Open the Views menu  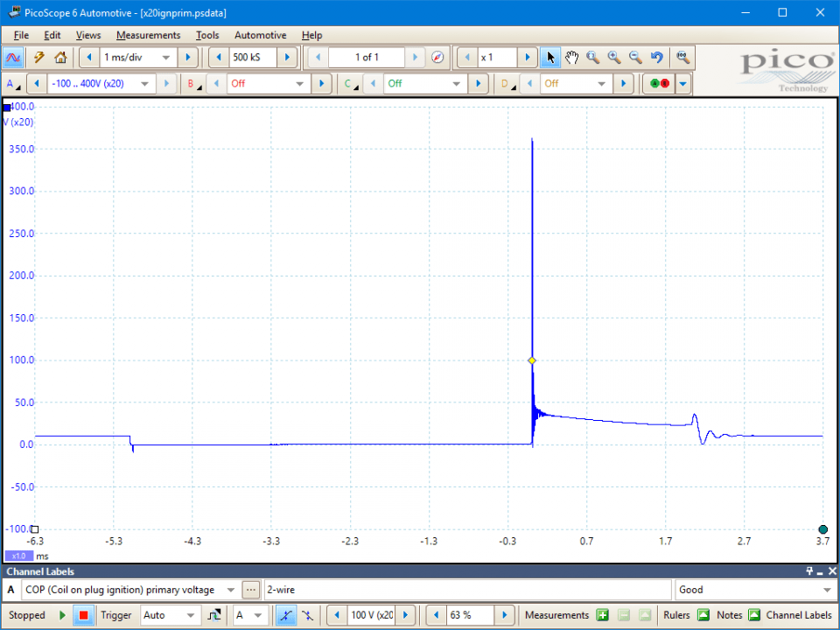(88, 35)
